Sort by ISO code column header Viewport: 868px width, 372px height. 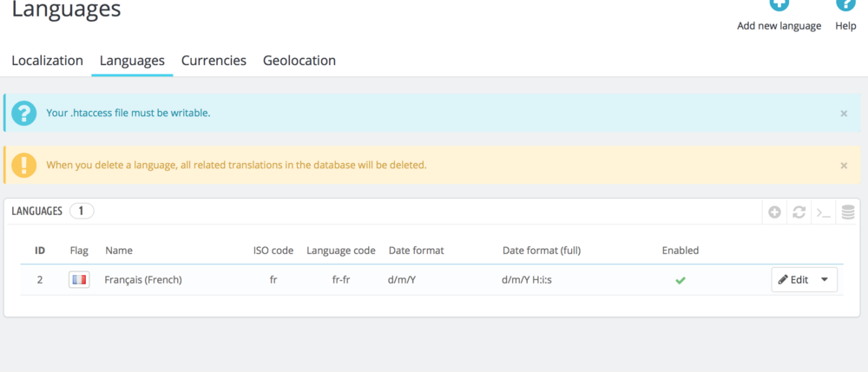[273, 251]
